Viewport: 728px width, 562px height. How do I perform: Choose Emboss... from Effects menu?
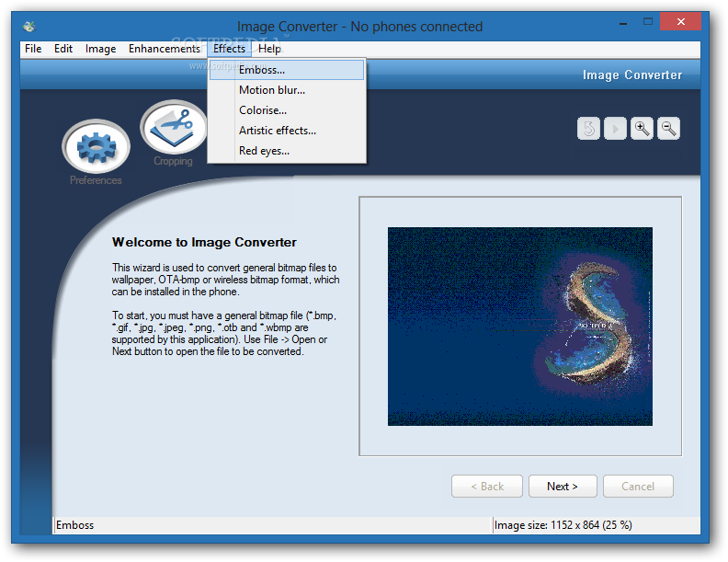(287, 70)
